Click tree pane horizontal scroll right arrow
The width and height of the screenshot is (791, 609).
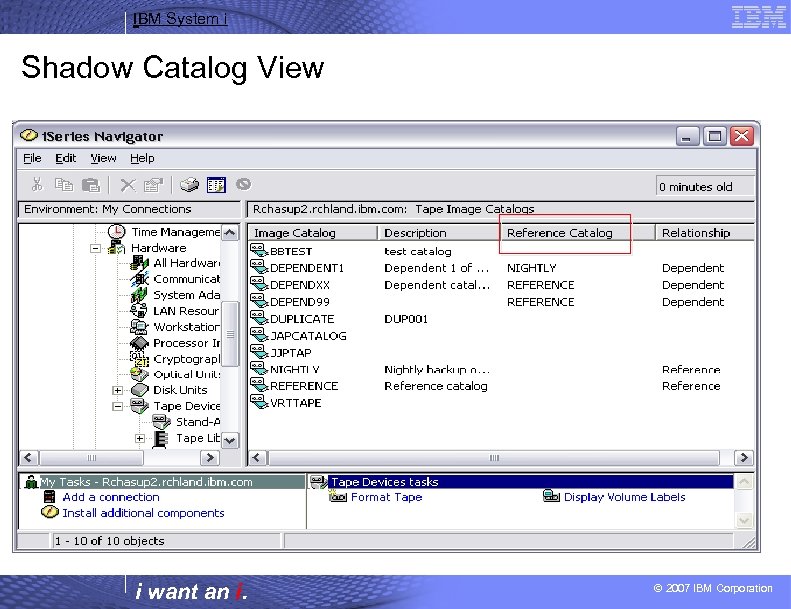point(209,458)
